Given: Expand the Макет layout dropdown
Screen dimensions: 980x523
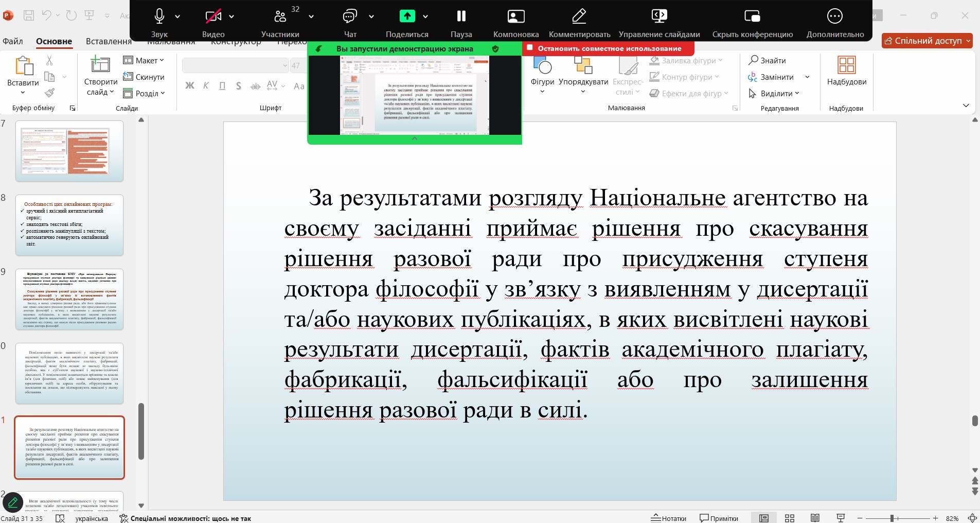Looking at the screenshot, I should tap(144, 61).
